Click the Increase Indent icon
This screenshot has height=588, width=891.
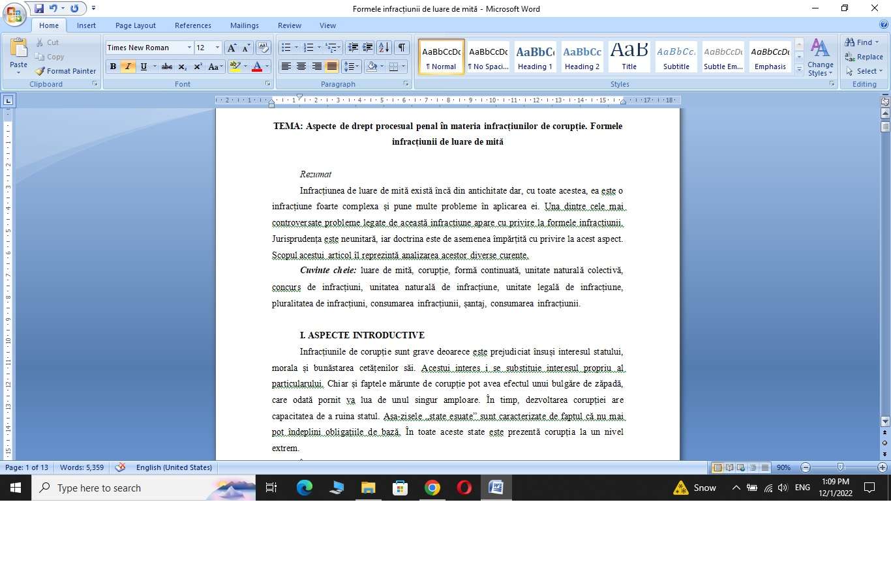368,48
